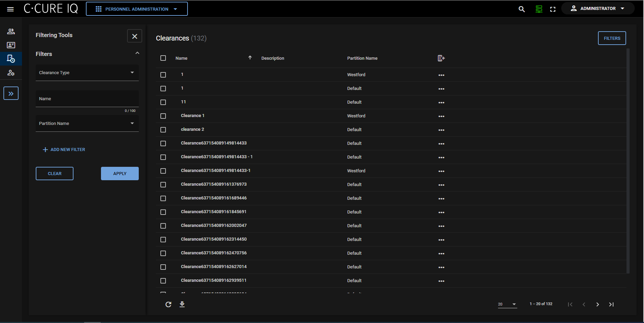Open the green server status icon
This screenshot has width=644, height=323.
coord(539,9)
